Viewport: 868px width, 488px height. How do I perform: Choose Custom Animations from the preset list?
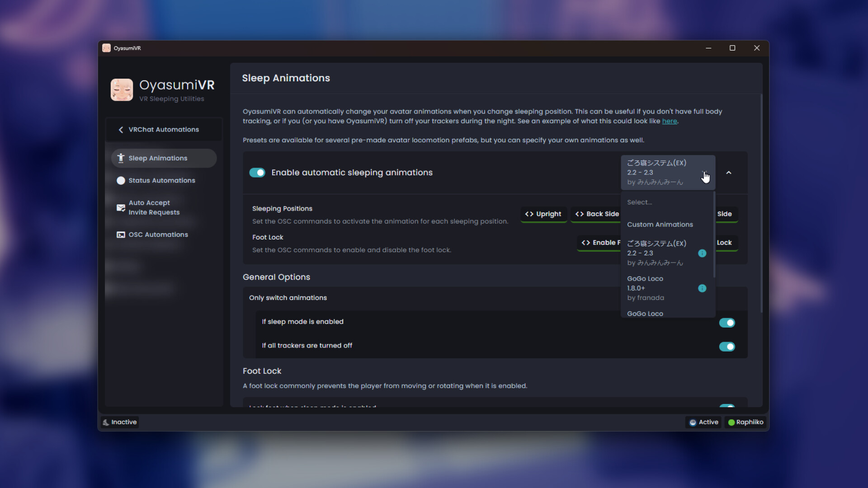pos(660,225)
